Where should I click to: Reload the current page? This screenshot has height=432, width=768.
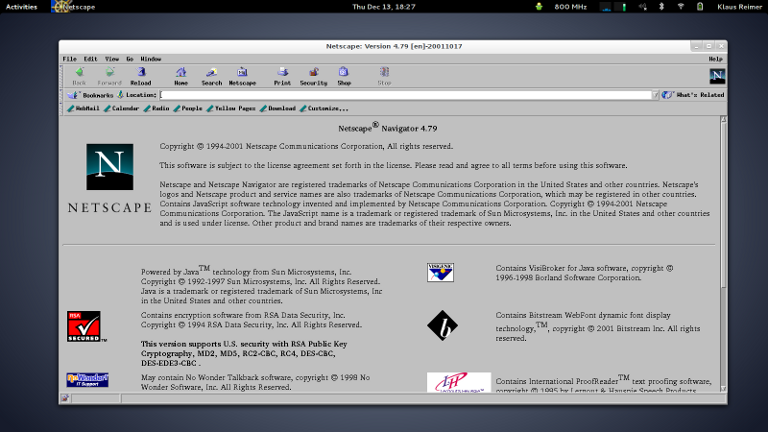141,76
